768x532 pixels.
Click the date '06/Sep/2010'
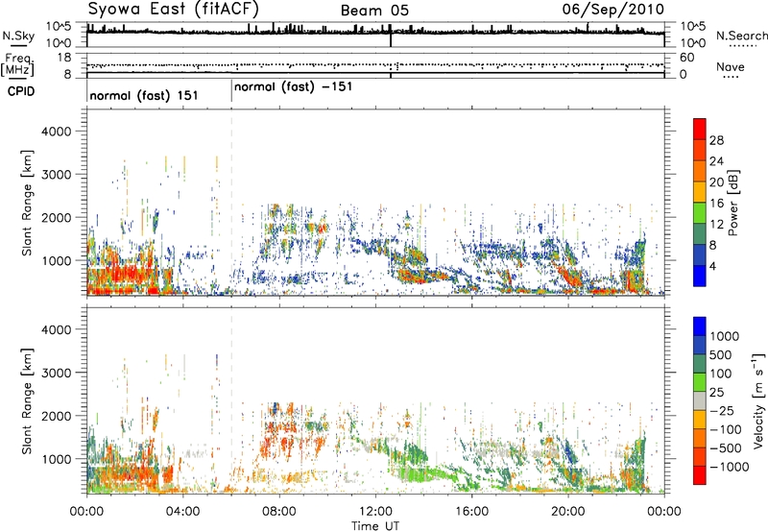[x=613, y=10]
